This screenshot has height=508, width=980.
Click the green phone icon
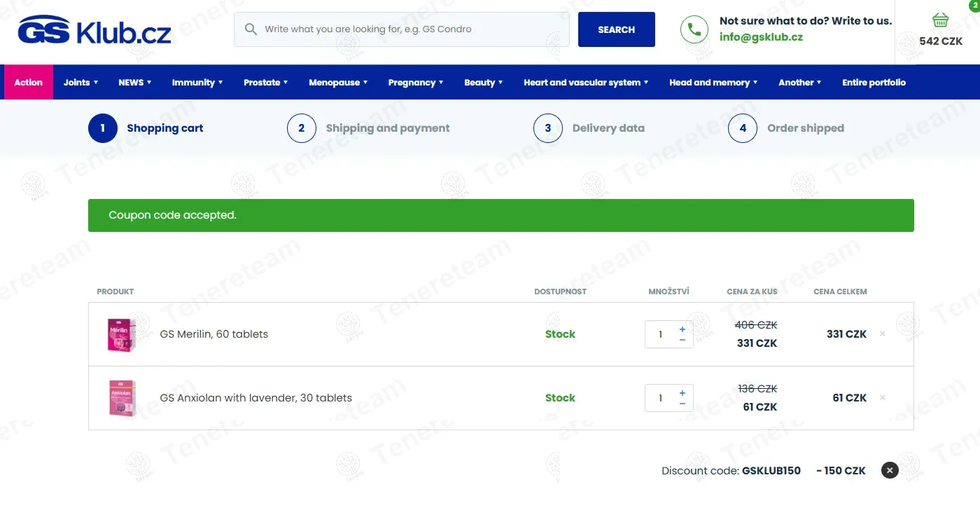tap(694, 29)
